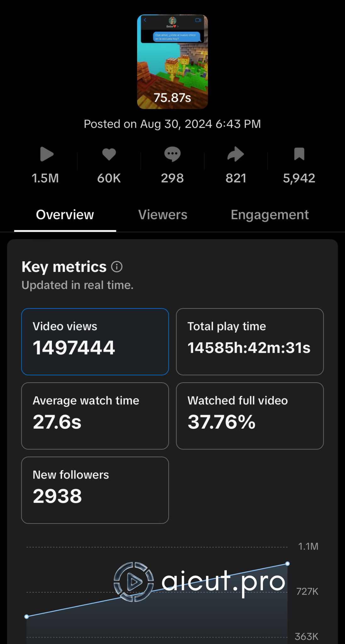The width and height of the screenshot is (345, 644).
Task: Select the Overview tab
Action: click(x=65, y=215)
